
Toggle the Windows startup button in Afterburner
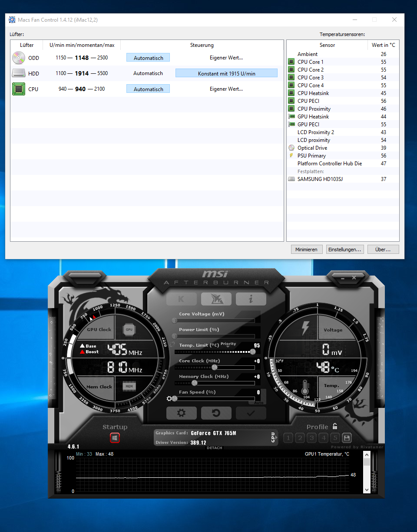115,438
